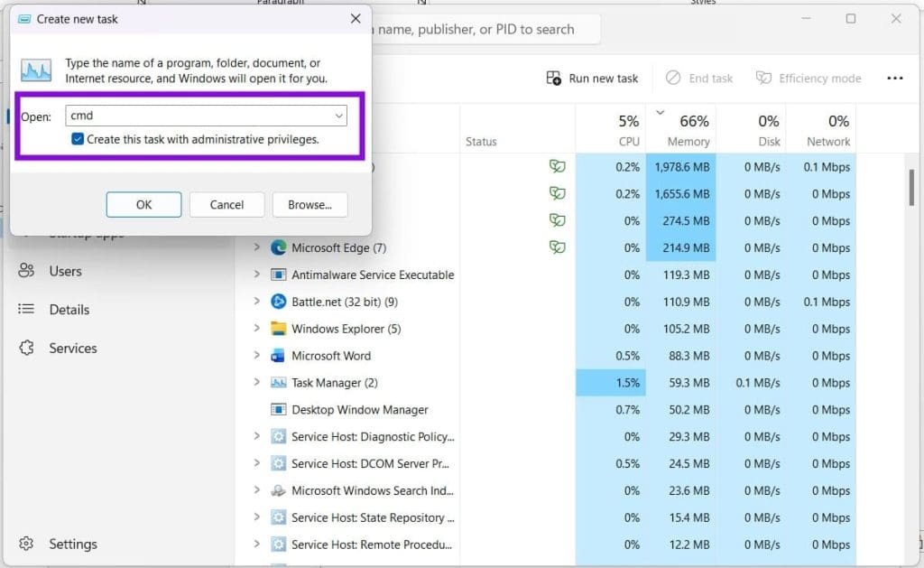The image size is (924, 568).
Task: Expand Microsoft Windows Search Indexer row
Action: point(256,490)
